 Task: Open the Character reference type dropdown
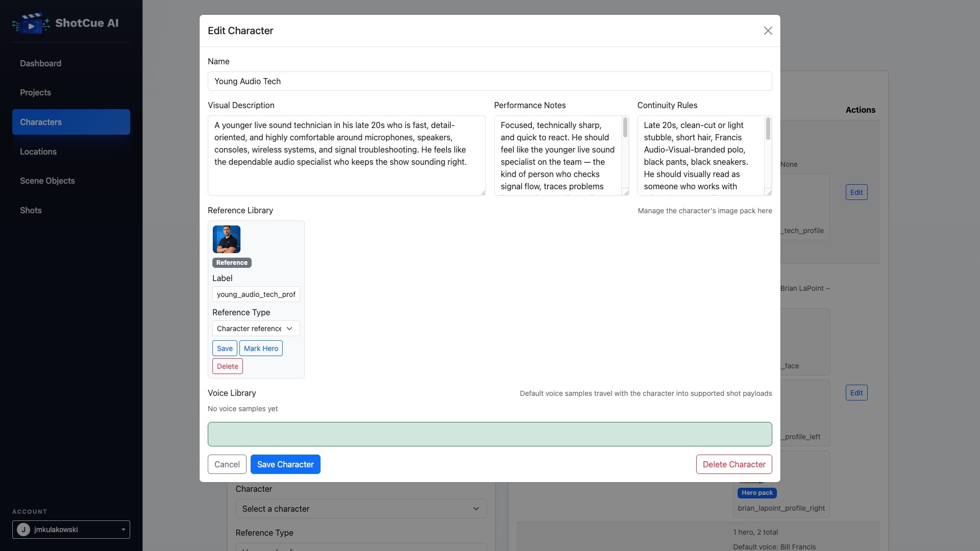[256, 329]
